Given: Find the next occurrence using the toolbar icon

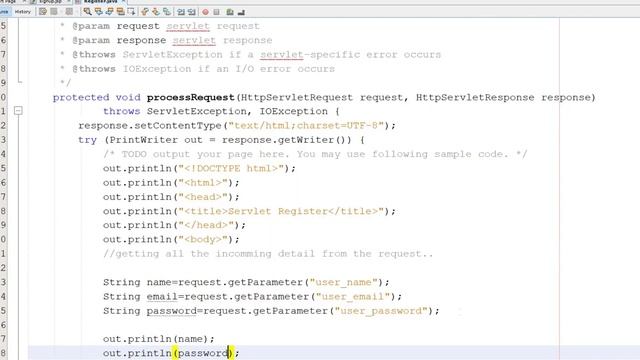Looking at the screenshot, I should [x=109, y=12].
